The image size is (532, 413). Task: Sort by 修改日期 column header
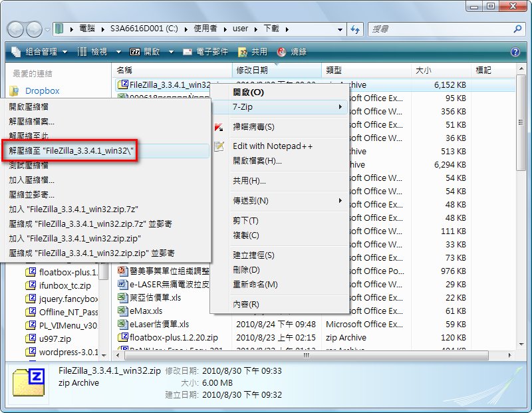point(277,70)
